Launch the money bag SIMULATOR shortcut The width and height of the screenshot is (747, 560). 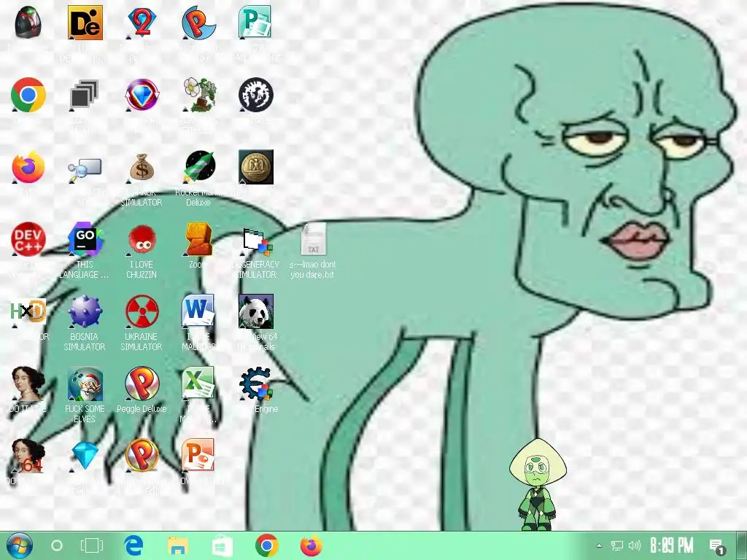pyautogui.click(x=142, y=167)
